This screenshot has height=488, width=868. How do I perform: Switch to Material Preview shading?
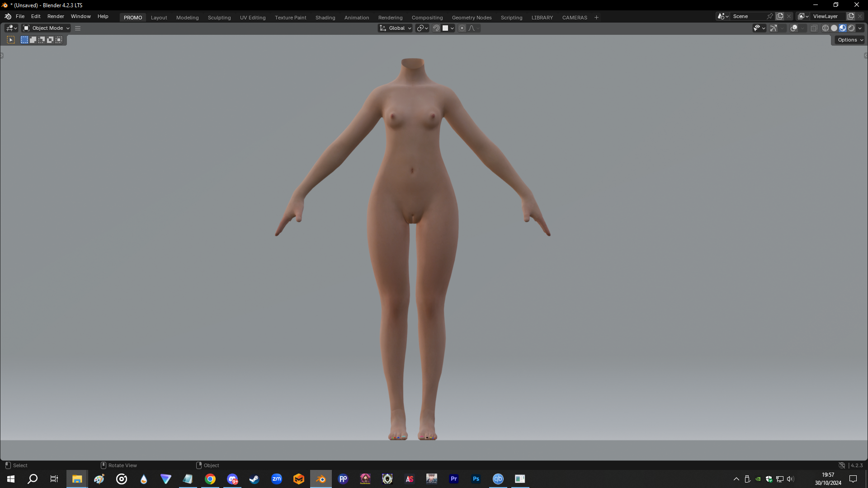[x=843, y=28]
